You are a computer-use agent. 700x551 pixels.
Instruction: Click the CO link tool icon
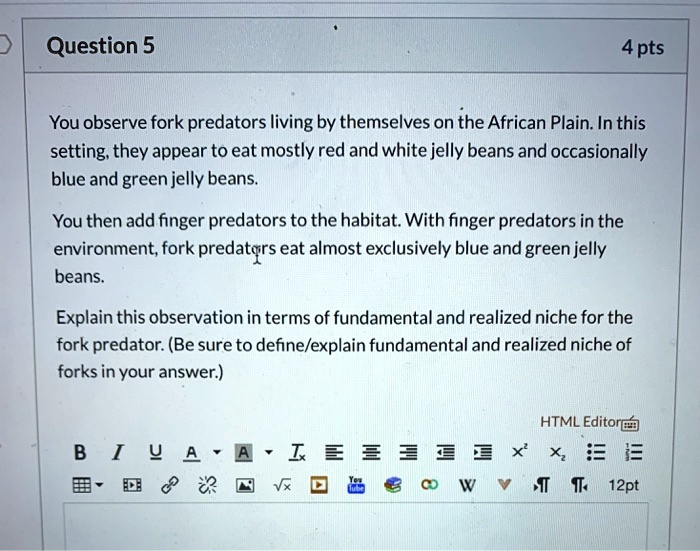point(429,484)
